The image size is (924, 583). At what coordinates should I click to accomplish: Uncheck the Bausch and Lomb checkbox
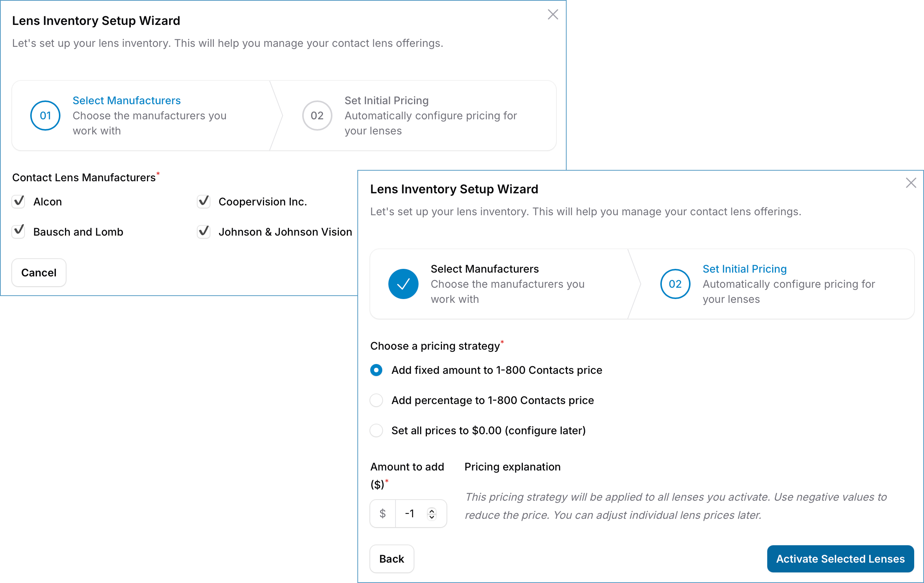click(x=19, y=232)
